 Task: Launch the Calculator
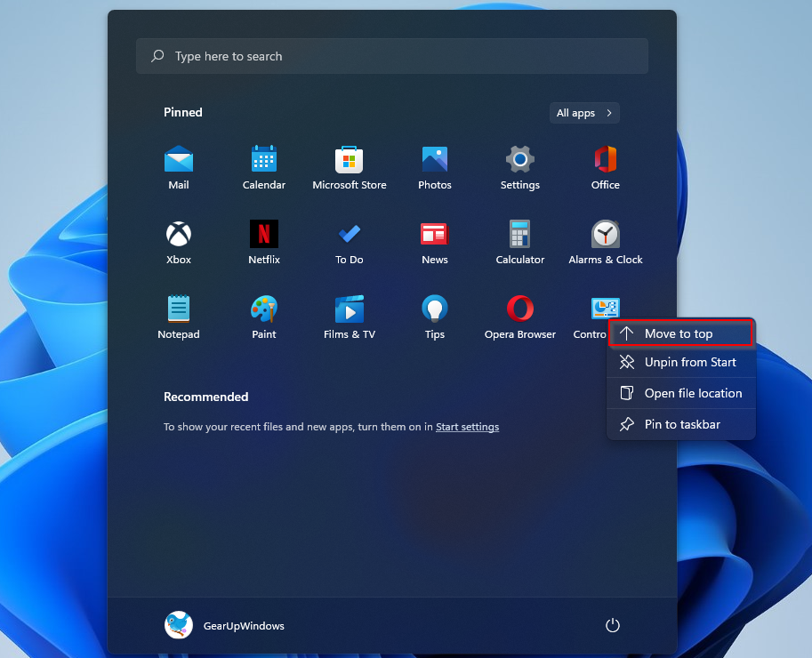(x=519, y=242)
